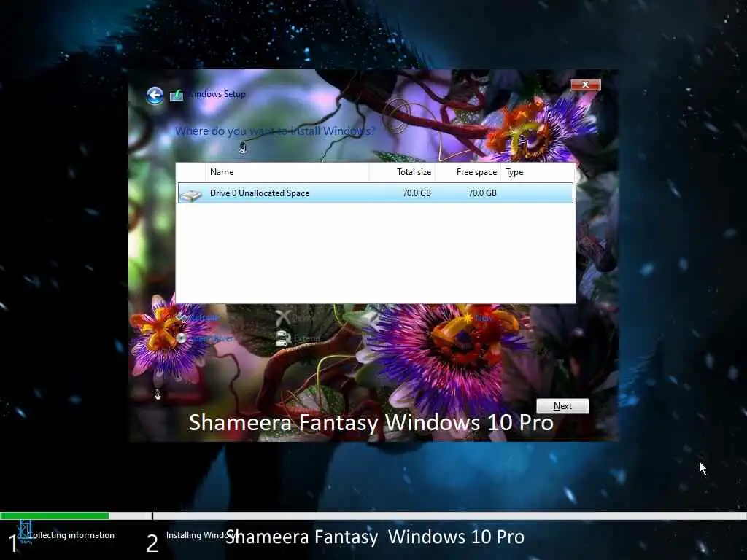Go back using the blue arrow button
Screen dimensions: 747x560
(x=155, y=96)
